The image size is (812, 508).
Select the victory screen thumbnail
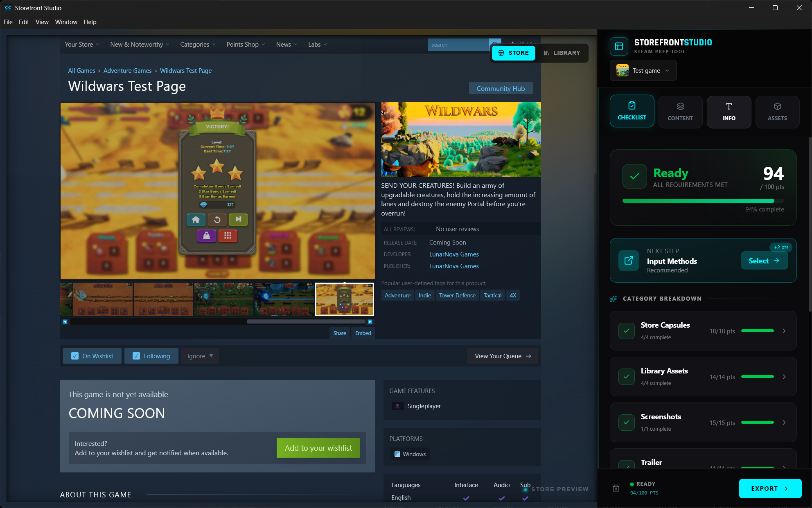tap(344, 299)
